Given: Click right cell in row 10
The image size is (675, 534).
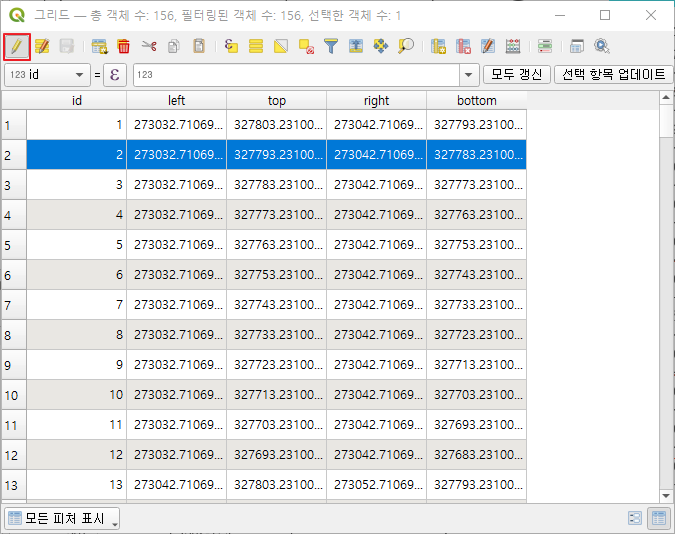Looking at the screenshot, I should click(376, 394).
